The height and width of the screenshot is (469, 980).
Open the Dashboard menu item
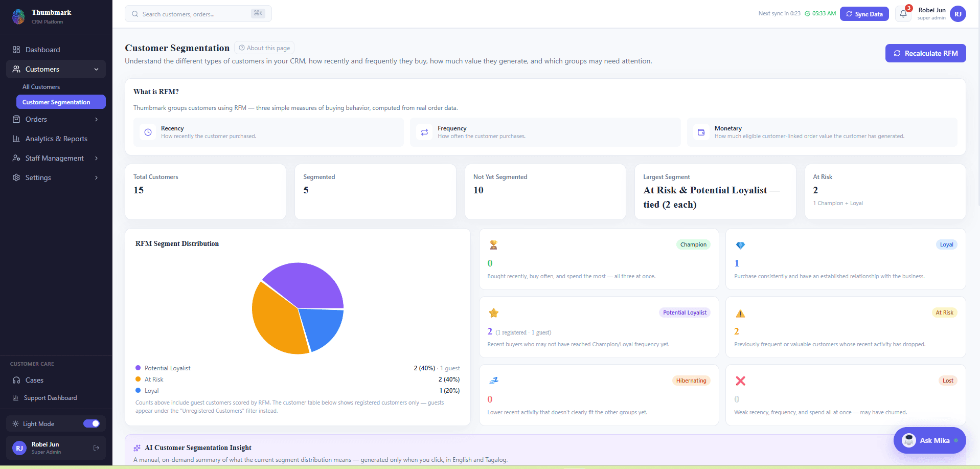coord(56,50)
